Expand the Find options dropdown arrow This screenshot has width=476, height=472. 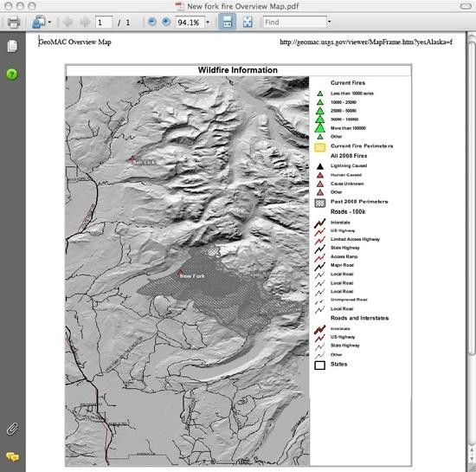(x=329, y=22)
